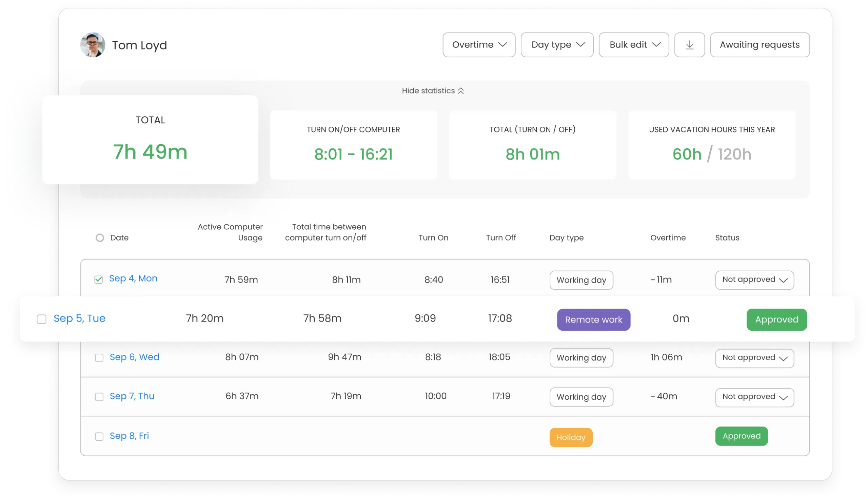Select all rows via Date header radio
Screen dimensions: 868x499
[x=100, y=237]
